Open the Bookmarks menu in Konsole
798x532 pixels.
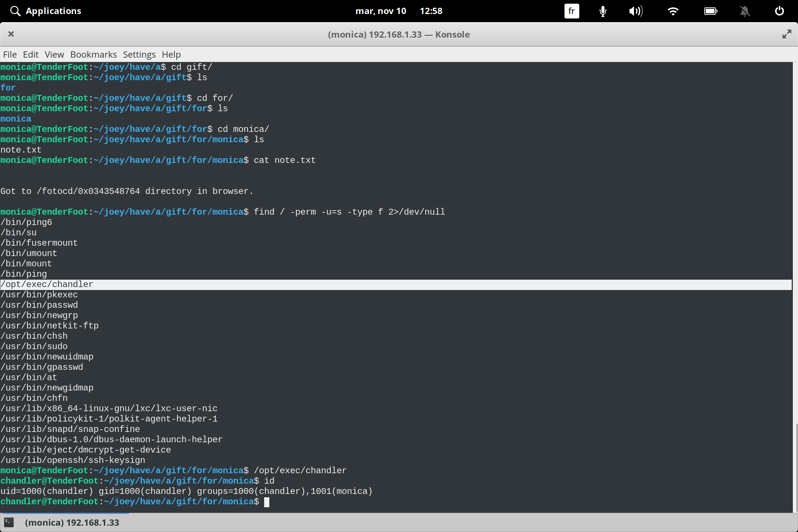[x=93, y=54]
